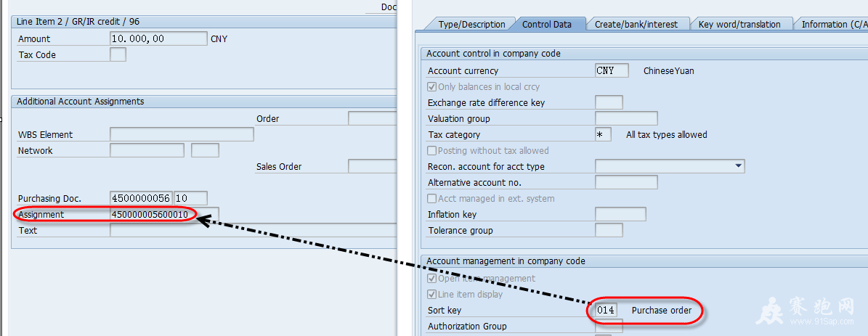868x336 pixels.
Task: Click the Order input field
Action: pos(372,118)
